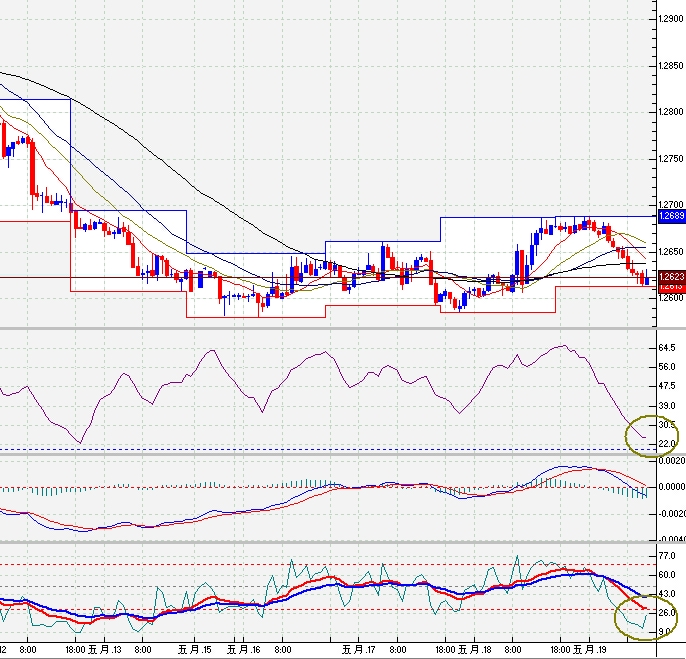Select the 43.0 stochastic scale value

click(667, 594)
